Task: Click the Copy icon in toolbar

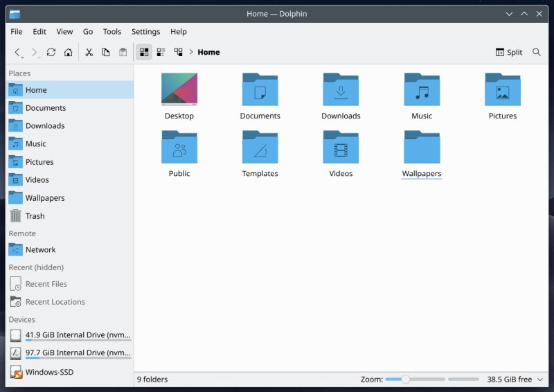Action: pyautogui.click(x=106, y=52)
